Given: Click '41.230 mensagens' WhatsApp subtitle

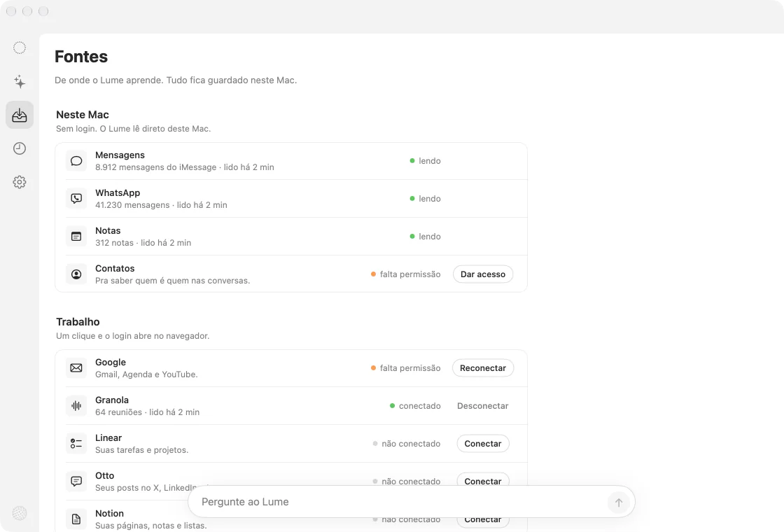Looking at the screenshot, I should (x=132, y=205).
